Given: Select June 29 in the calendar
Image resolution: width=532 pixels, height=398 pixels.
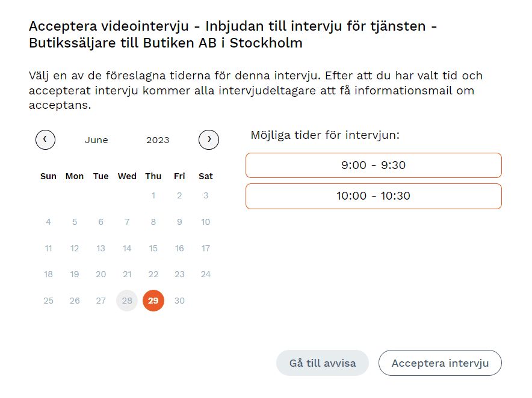Looking at the screenshot, I should click(153, 301).
